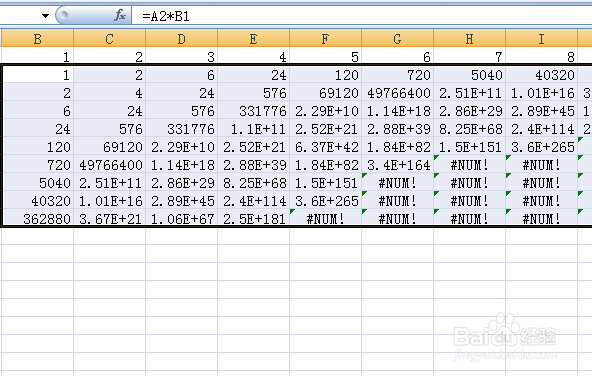Click 2.86E+29 in column H
592x376 pixels.
coord(469,111)
